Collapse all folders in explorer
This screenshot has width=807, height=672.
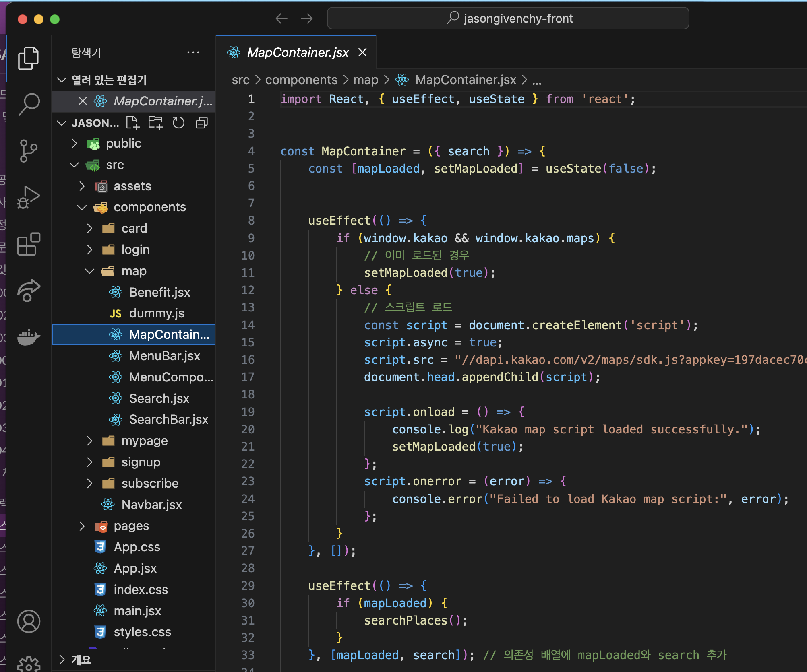point(202,123)
